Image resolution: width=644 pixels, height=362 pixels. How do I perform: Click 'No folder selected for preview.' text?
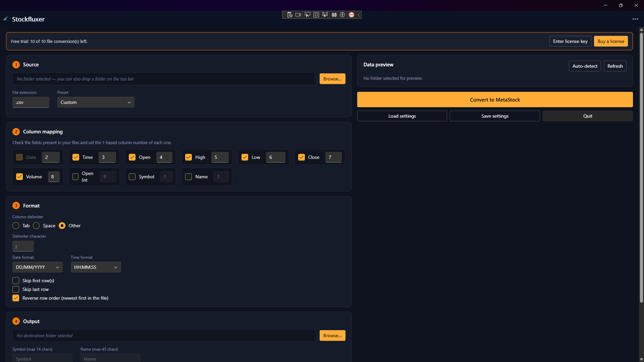[393, 78]
